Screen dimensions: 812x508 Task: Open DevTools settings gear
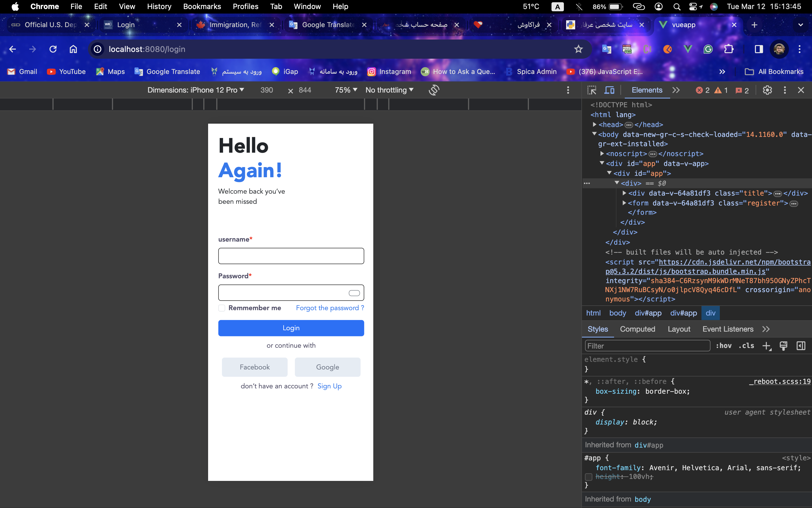pos(767,90)
